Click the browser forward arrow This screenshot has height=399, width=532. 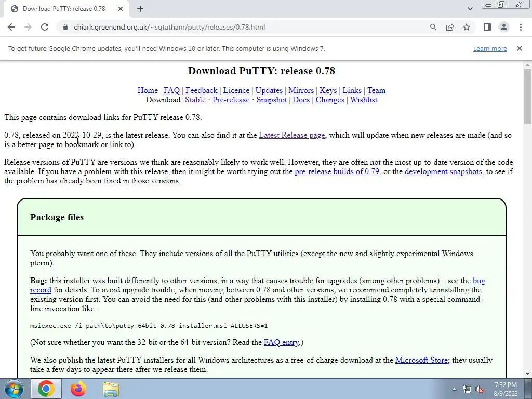pyautogui.click(x=28, y=27)
